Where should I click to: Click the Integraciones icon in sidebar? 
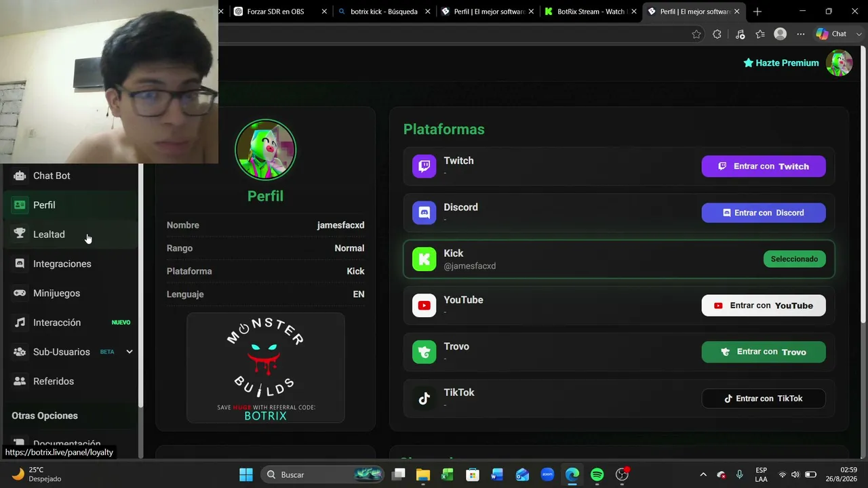coord(20,264)
